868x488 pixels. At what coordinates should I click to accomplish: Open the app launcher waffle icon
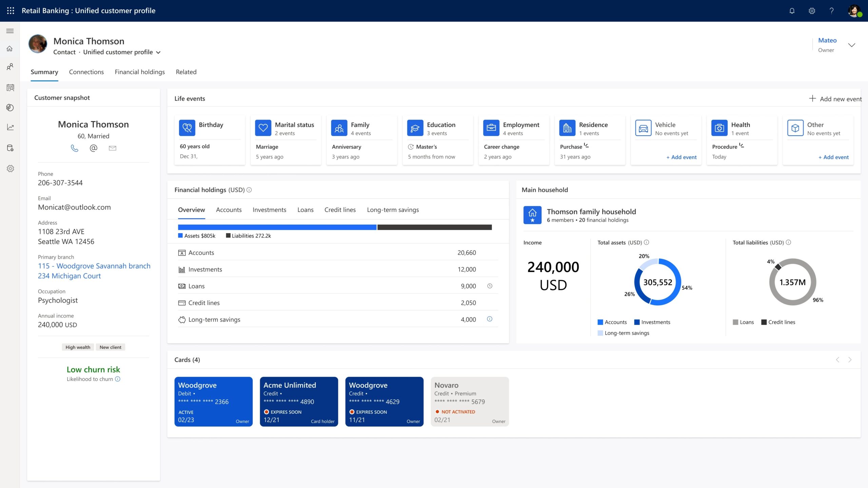(x=10, y=11)
